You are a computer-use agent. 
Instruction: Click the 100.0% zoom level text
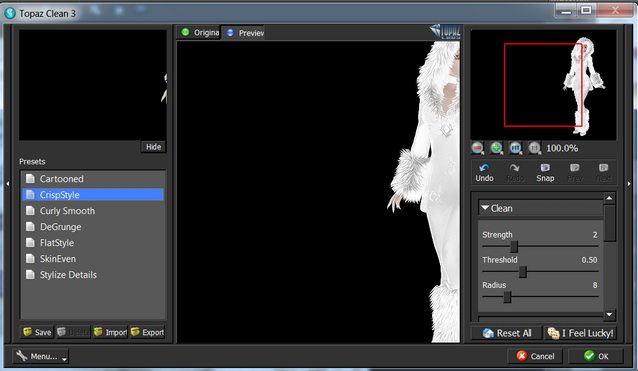(x=562, y=148)
